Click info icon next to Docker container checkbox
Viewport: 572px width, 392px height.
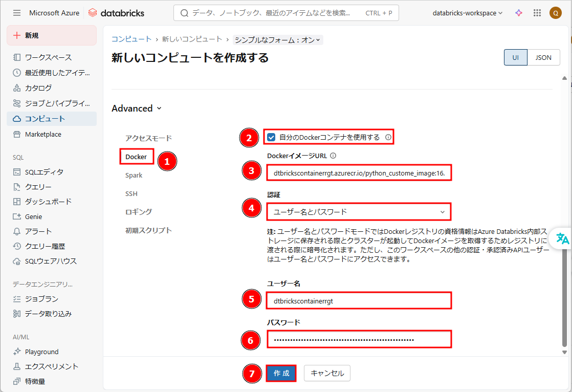tap(388, 137)
